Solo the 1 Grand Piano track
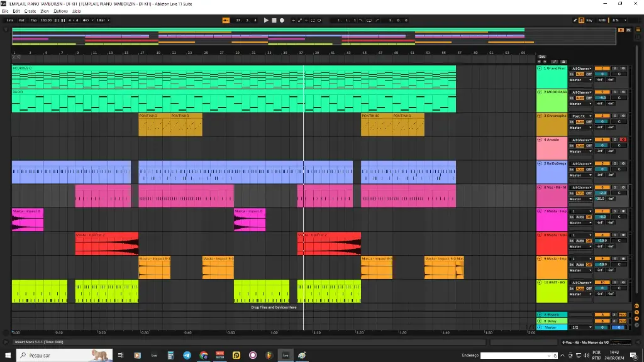Viewport: 644px width, 362px height. click(x=615, y=69)
